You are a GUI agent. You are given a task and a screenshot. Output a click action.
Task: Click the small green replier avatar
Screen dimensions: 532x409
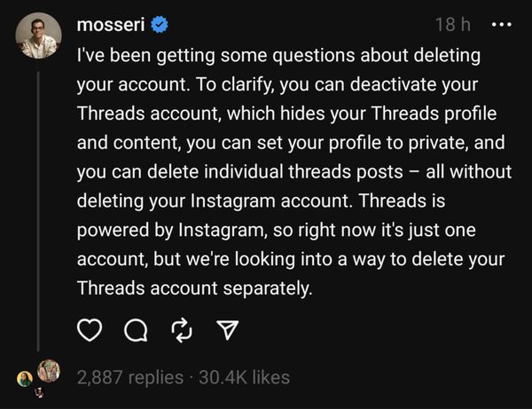tap(25, 379)
